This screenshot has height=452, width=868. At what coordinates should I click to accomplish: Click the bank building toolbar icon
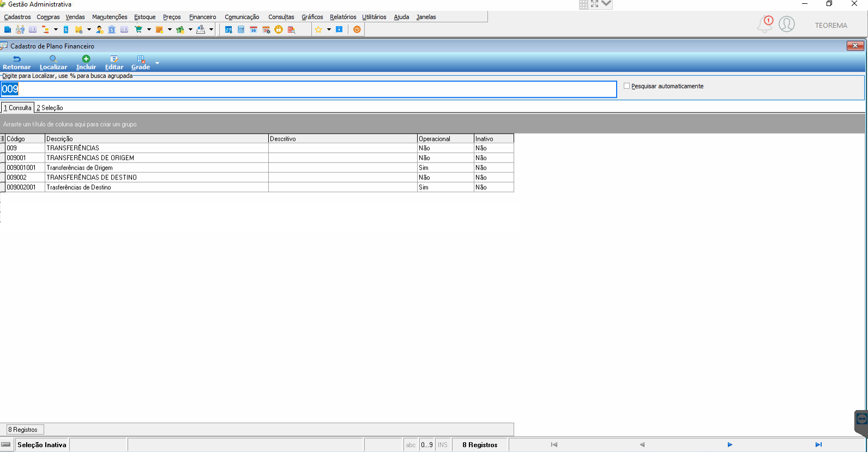click(112, 29)
